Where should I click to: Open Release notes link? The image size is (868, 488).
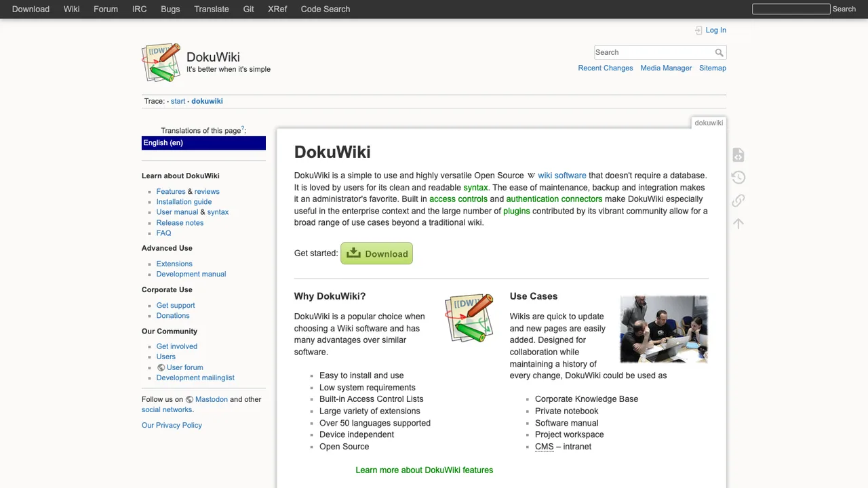(x=180, y=222)
